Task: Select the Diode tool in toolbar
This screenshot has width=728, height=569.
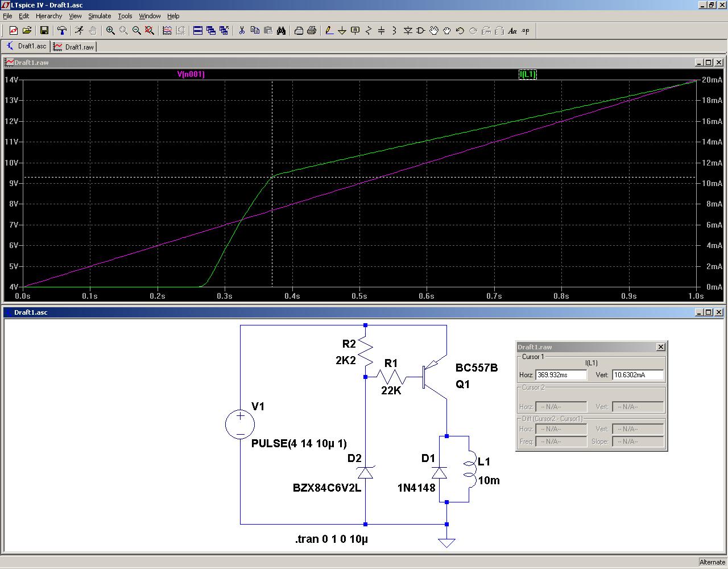Action: pyautogui.click(x=408, y=31)
